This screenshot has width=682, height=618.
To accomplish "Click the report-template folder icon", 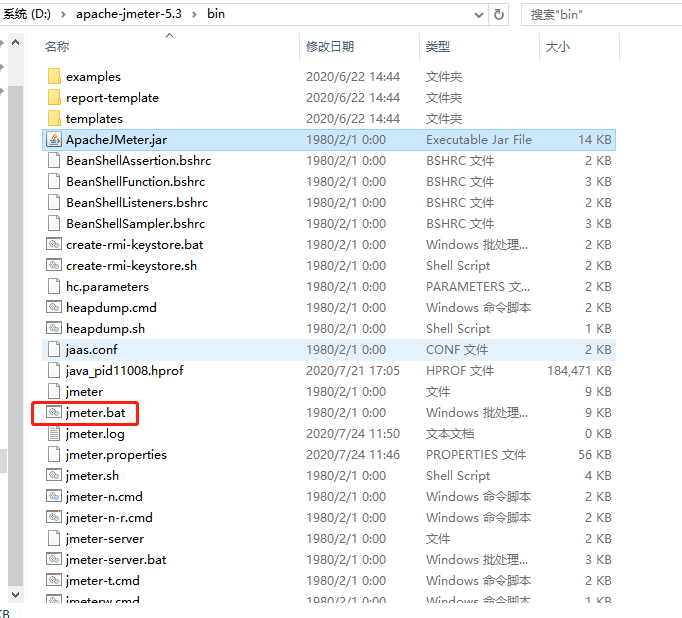I will point(54,97).
